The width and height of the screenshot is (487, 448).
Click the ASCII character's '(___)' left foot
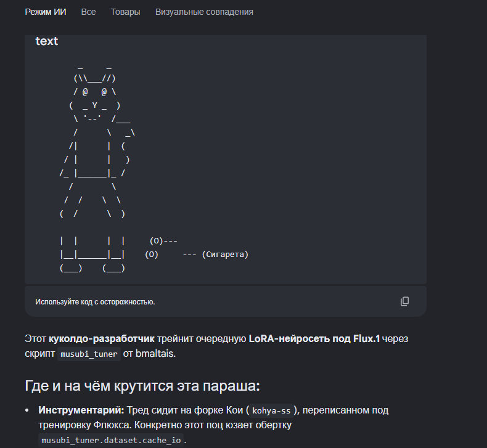(x=71, y=268)
